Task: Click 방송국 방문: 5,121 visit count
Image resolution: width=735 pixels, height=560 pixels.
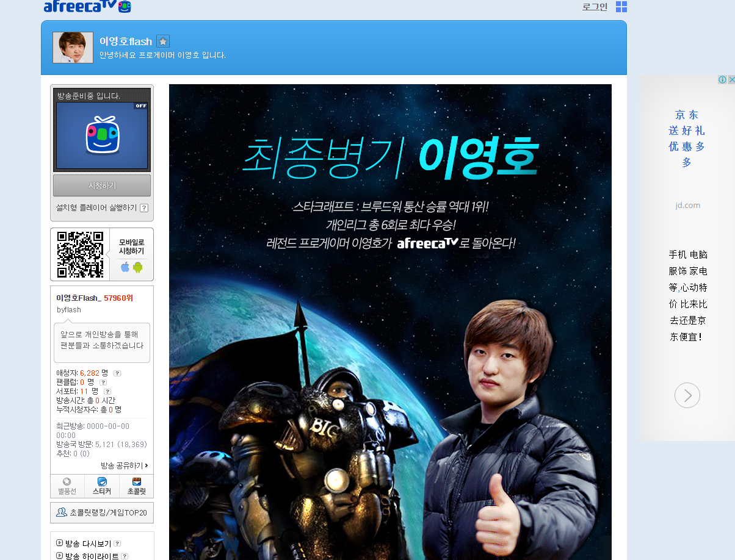Action: pos(101,444)
